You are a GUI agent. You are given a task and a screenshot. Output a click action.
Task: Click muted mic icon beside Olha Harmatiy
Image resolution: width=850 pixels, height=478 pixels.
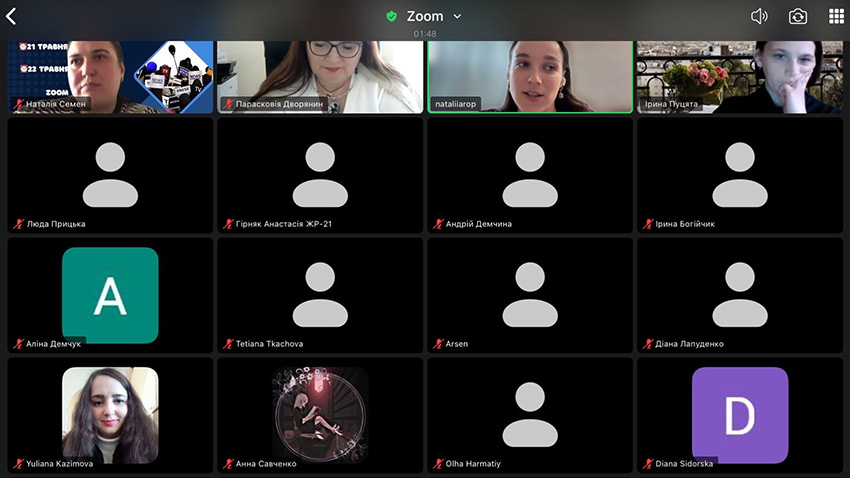coord(438,464)
